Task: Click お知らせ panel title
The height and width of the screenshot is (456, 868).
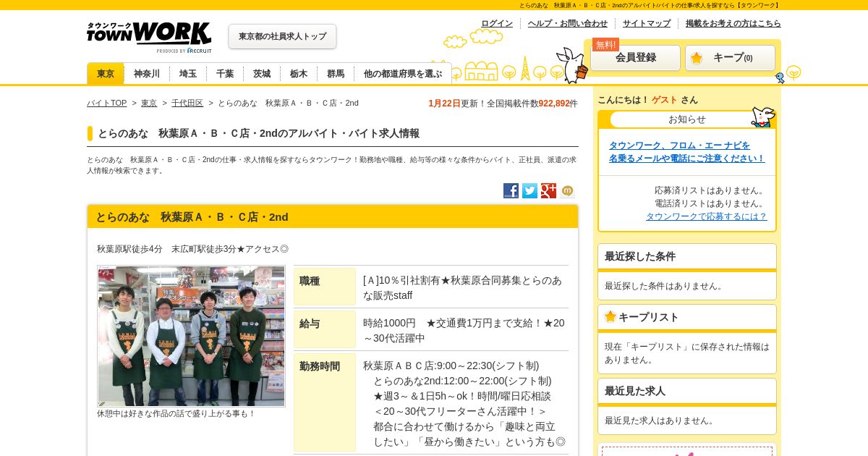Action: pos(687,119)
